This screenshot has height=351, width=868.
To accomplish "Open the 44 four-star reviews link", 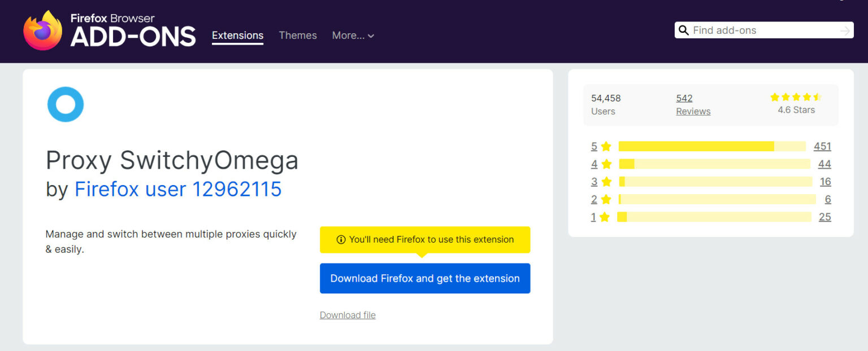I will [x=824, y=164].
